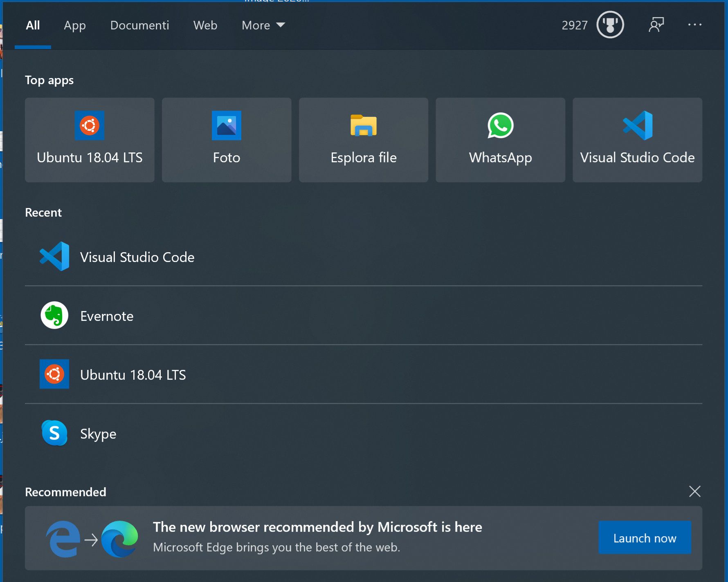Screen dimensions: 728x582
Task: Open the Esplora file top app tile
Action: 364,140
